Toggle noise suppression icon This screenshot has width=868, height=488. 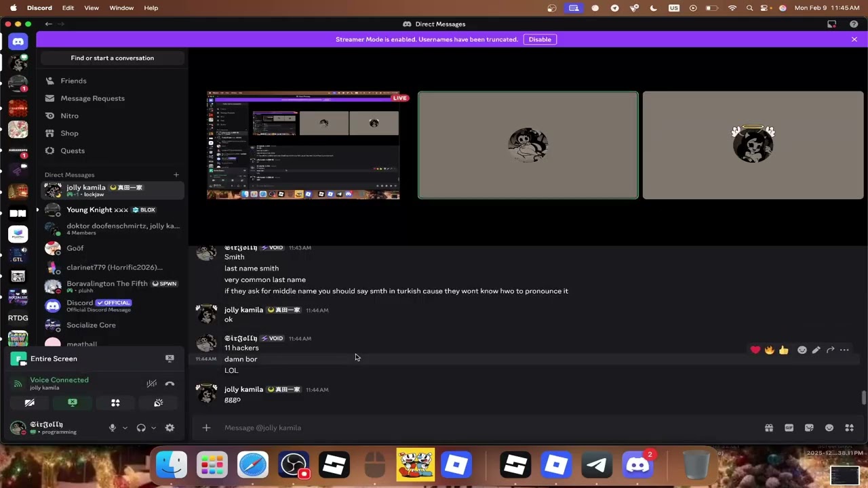coord(152,384)
